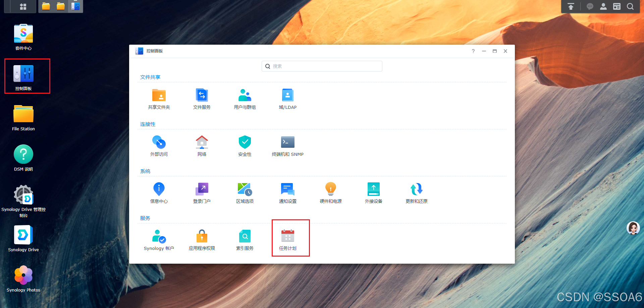The height and width of the screenshot is (308, 644).
Task: Click the File Sharing (文件共享) section heading
Action: pos(150,77)
